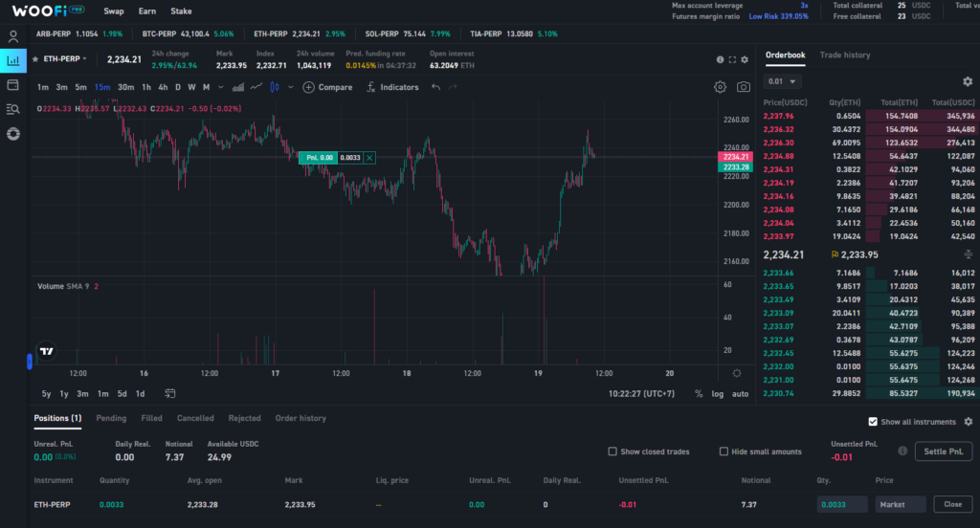Edit the close quantity field 0.0033
This screenshot has height=528, width=980.
click(842, 504)
